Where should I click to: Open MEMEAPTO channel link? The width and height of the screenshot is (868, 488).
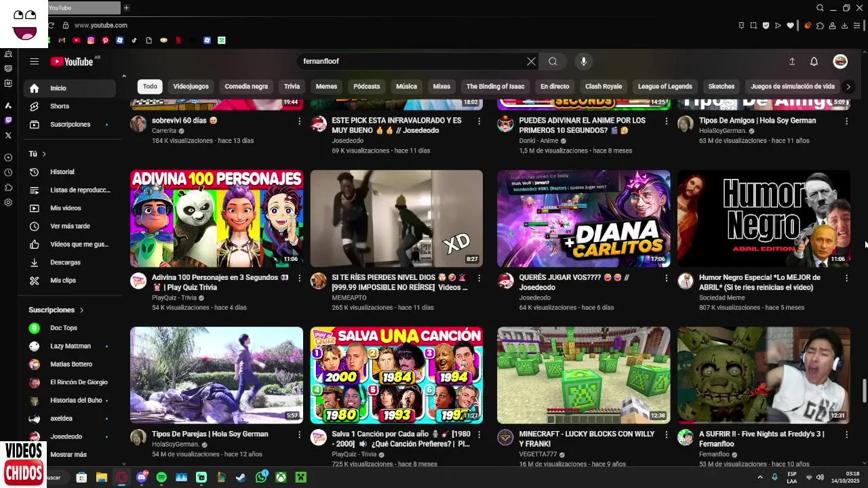349,298
